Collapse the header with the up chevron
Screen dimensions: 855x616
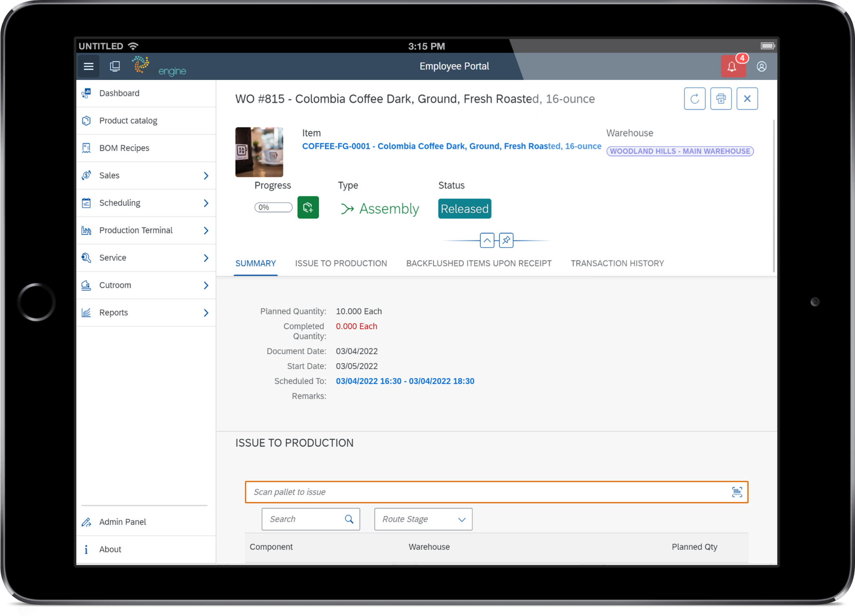[x=487, y=241]
